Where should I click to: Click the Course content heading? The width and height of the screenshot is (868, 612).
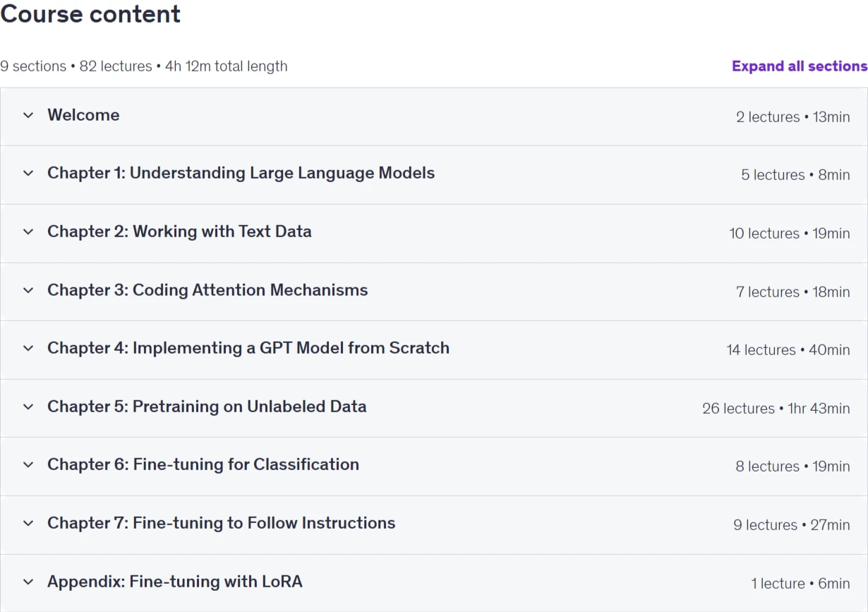pyautogui.click(x=90, y=14)
